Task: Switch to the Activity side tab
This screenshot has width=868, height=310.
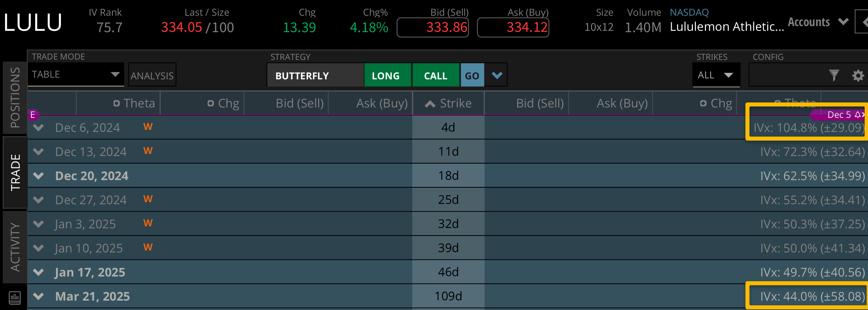Action: click(x=15, y=247)
